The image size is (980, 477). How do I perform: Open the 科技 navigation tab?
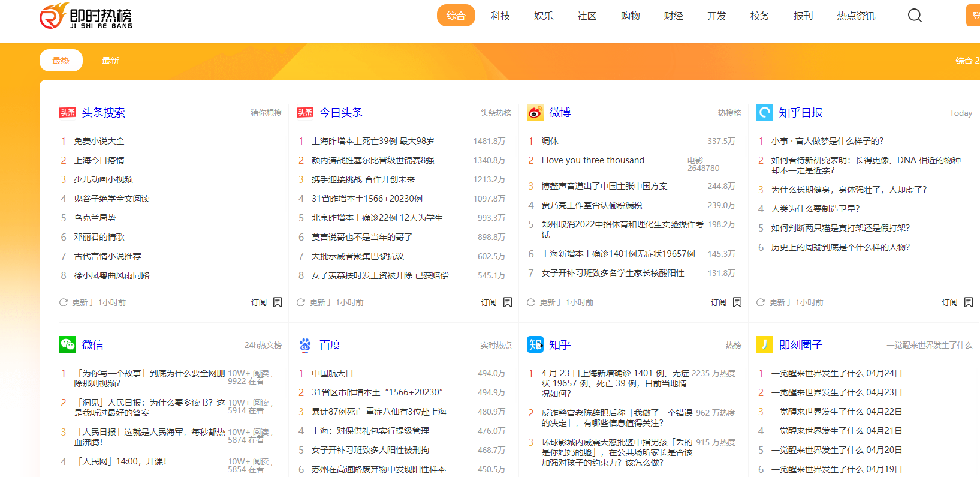500,16
